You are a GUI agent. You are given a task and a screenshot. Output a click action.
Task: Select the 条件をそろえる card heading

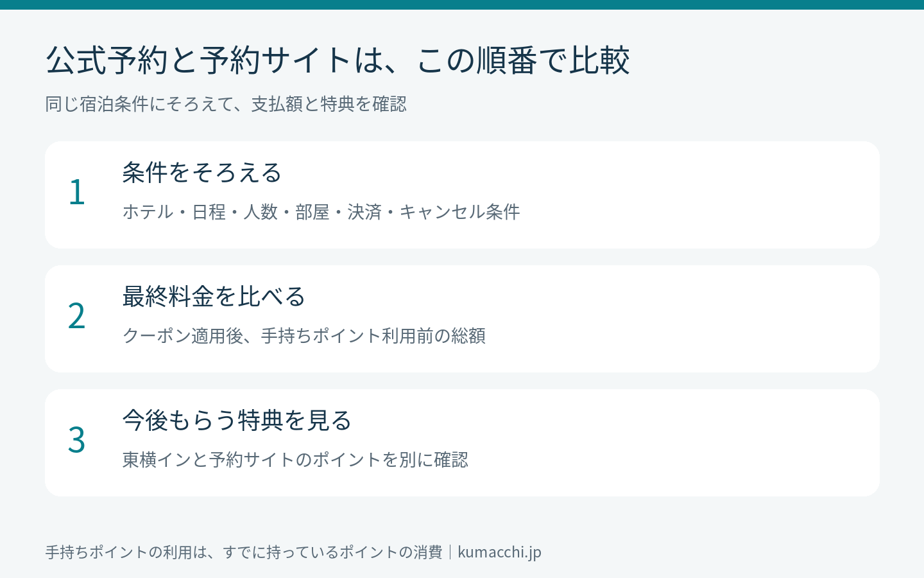point(201,172)
